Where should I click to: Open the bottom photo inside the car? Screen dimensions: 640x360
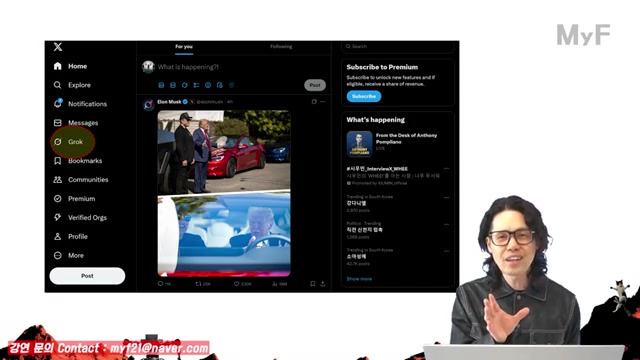tap(224, 236)
